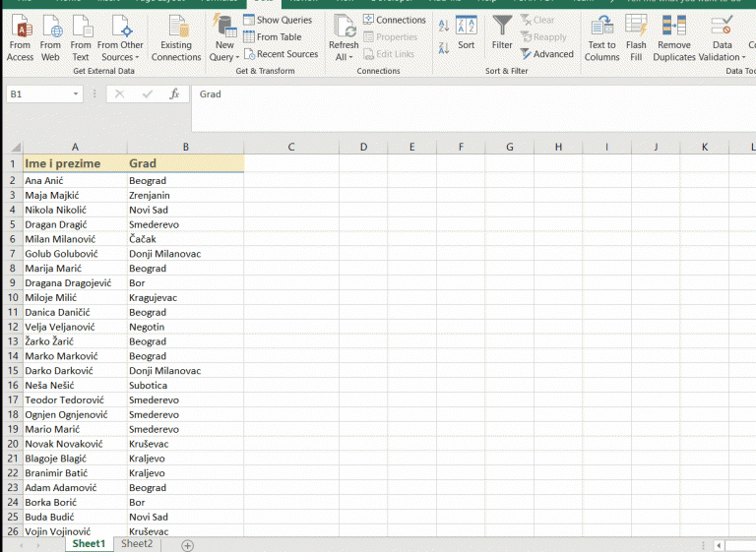This screenshot has width=756, height=552.
Task: Select cell 'Kragujevac'
Action: tap(186, 297)
